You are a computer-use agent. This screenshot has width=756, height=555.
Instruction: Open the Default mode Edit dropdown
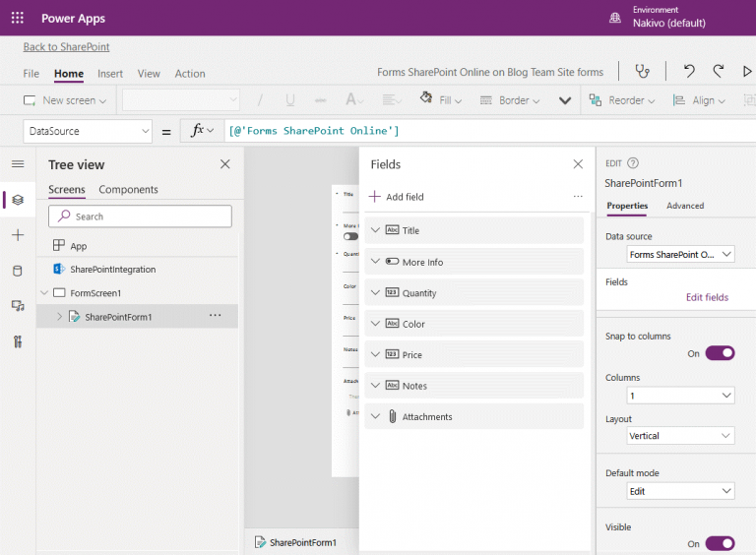tap(680, 491)
